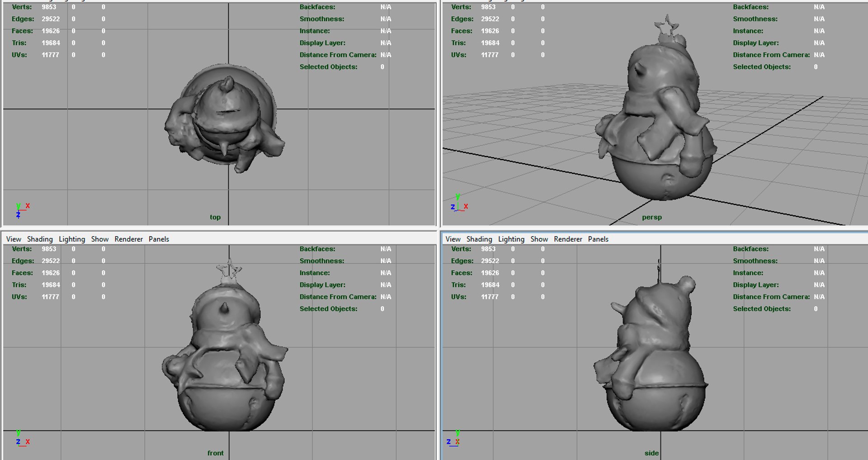Click the 'front' camera label

pyautogui.click(x=216, y=453)
